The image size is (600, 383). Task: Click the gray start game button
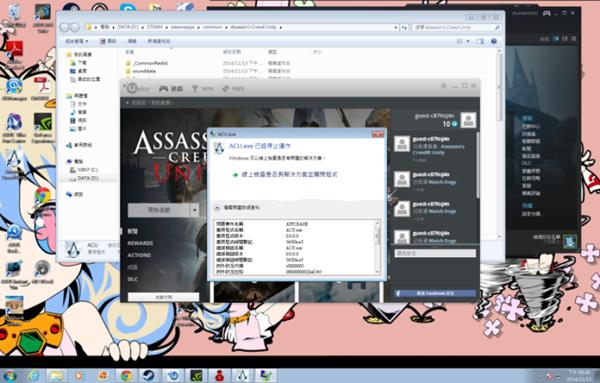click(159, 210)
